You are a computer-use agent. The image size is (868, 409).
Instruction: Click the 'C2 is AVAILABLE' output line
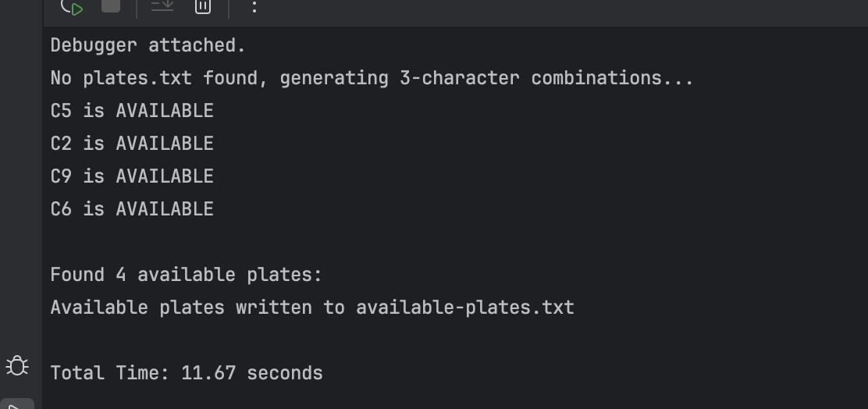coord(132,144)
